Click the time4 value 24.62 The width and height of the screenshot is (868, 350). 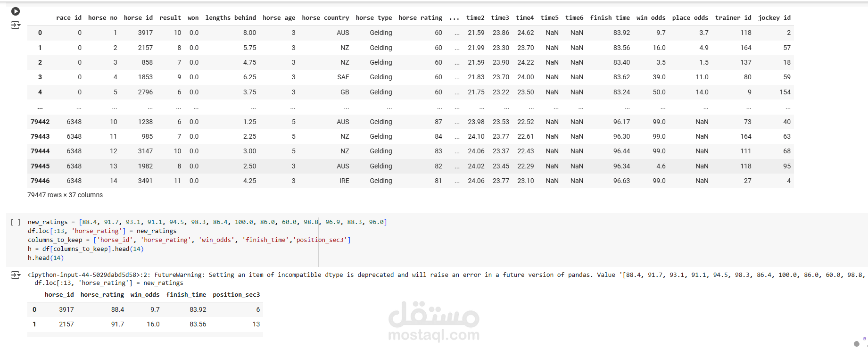[x=526, y=33]
